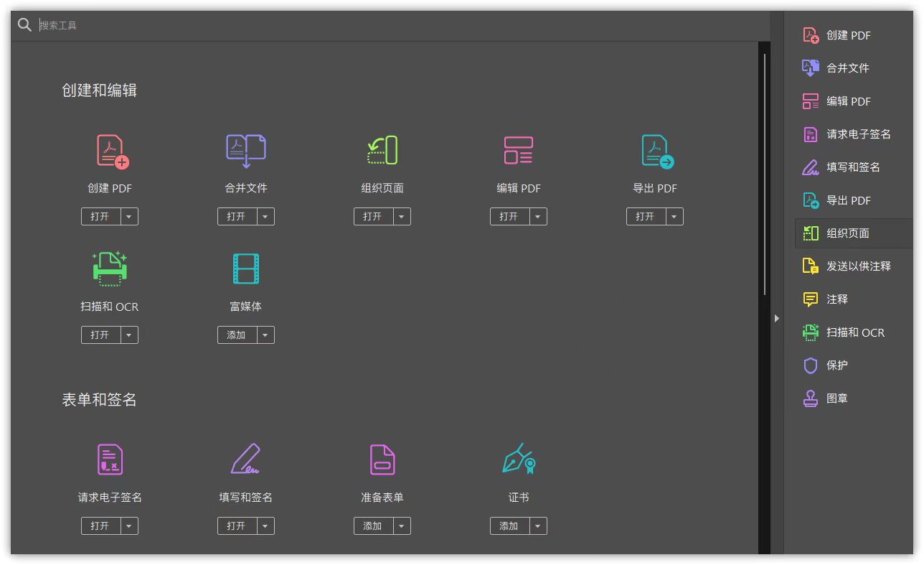Expand dropdown arrow beside 准备表单 添加 button

click(x=402, y=526)
